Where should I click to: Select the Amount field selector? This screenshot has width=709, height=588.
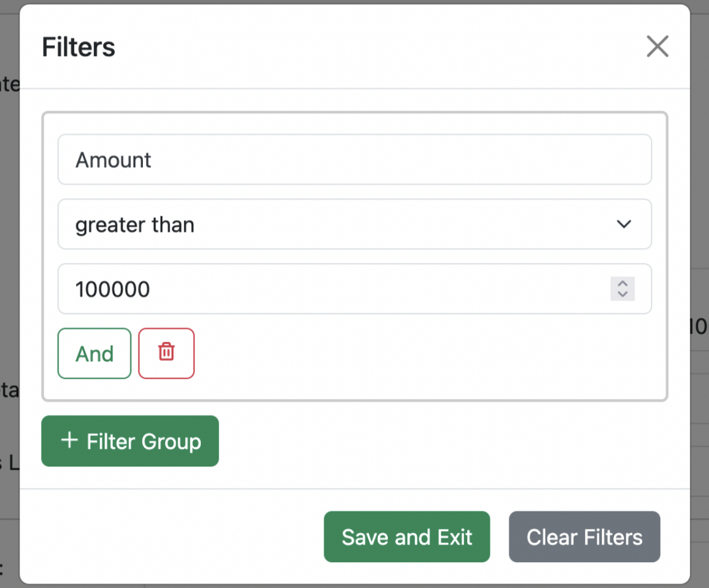coord(354,160)
